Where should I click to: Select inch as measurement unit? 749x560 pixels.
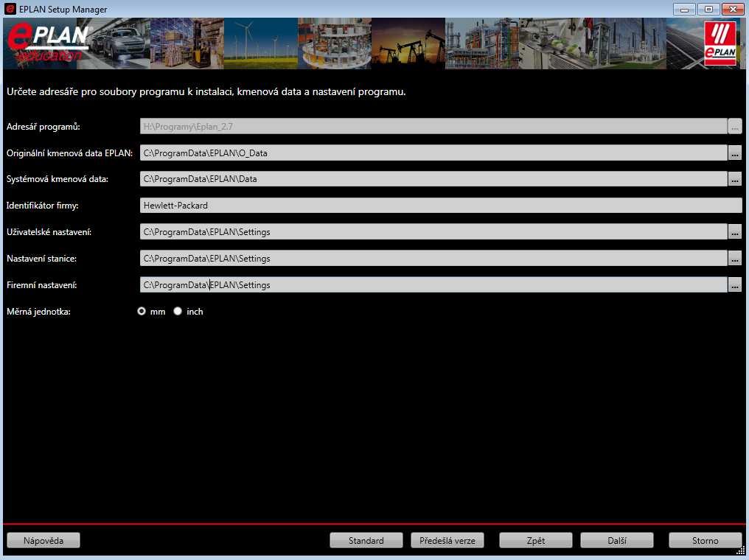pyautogui.click(x=178, y=311)
